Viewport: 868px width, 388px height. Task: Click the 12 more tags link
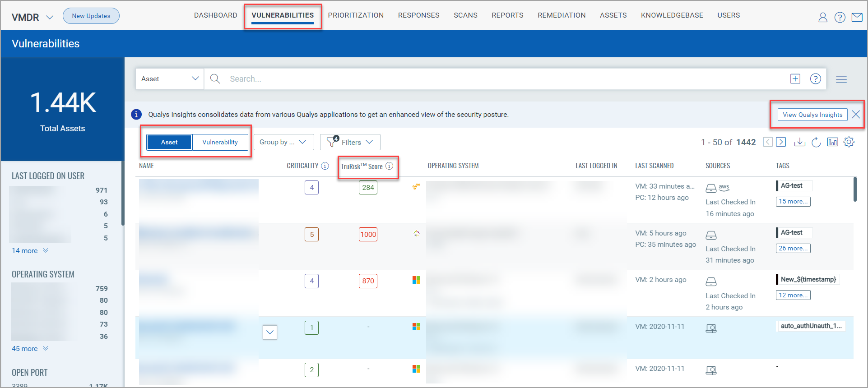coord(794,296)
